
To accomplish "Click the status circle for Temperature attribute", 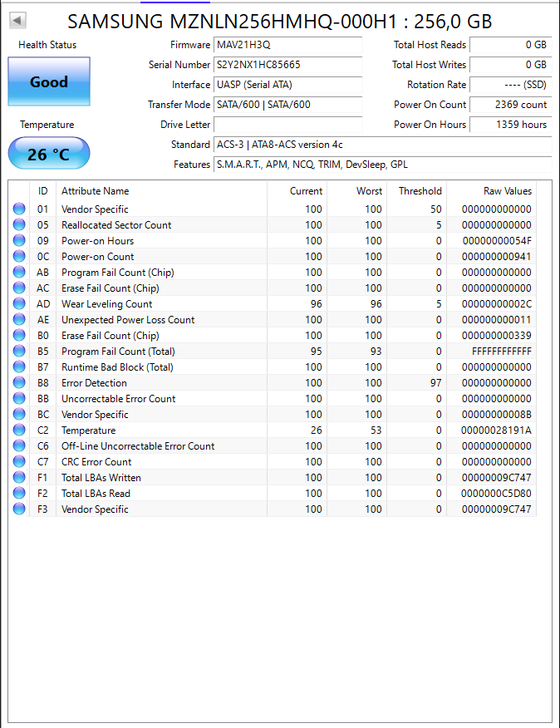I will (19, 430).
